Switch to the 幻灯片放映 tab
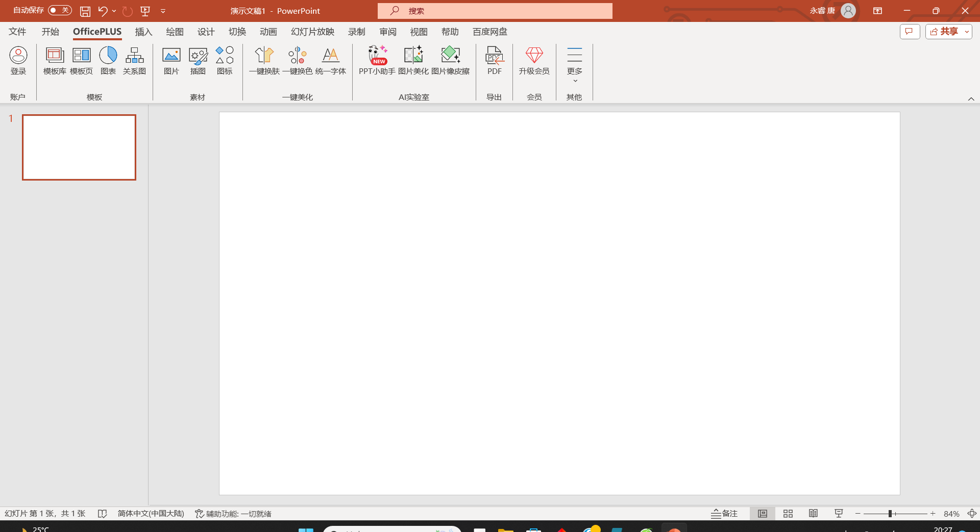The width and height of the screenshot is (980, 532). 312,32
